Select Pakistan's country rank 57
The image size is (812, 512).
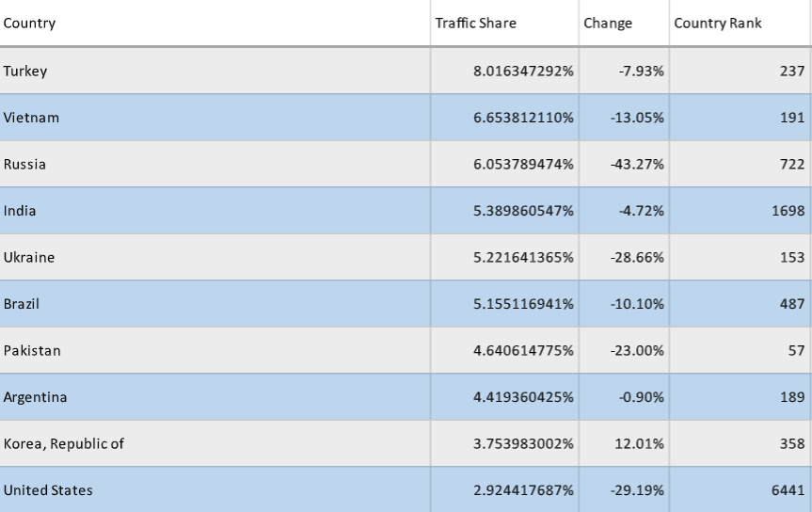point(795,351)
